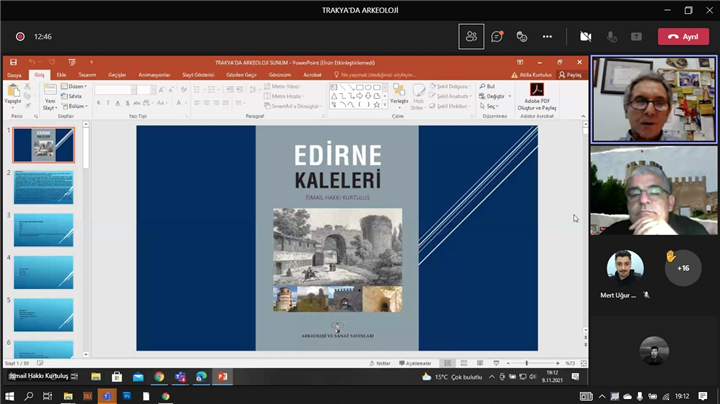Open PowerPoint in shared taskbar
The width and height of the screenshot is (720, 404).
click(x=223, y=376)
